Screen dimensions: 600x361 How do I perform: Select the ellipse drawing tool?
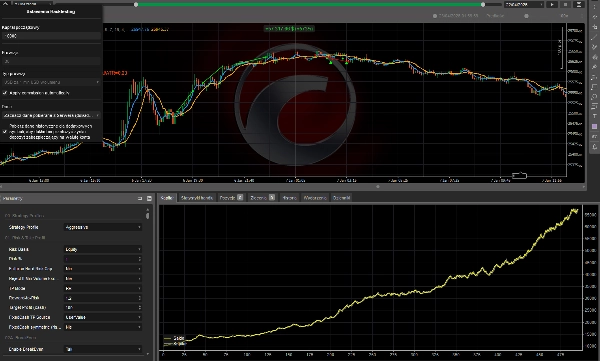click(594, 97)
